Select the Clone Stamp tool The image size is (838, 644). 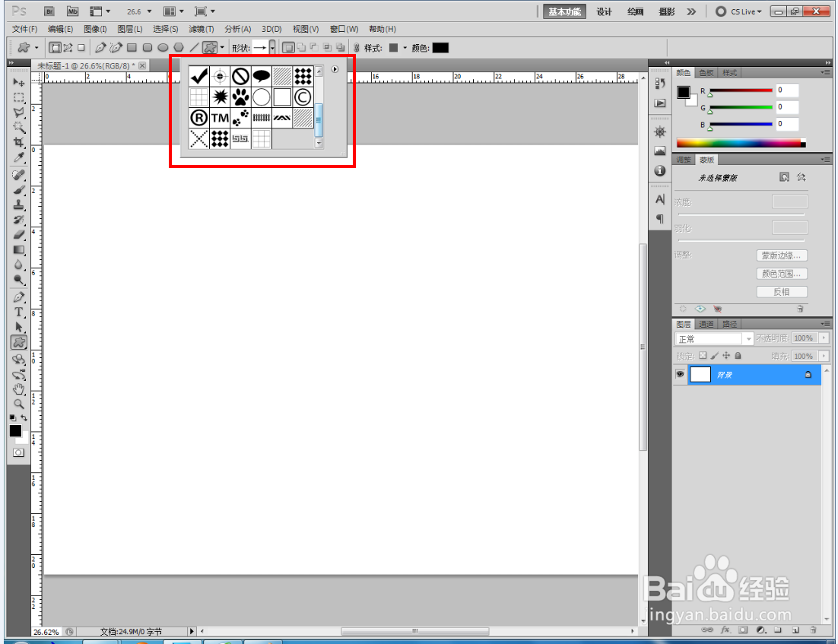coord(19,205)
